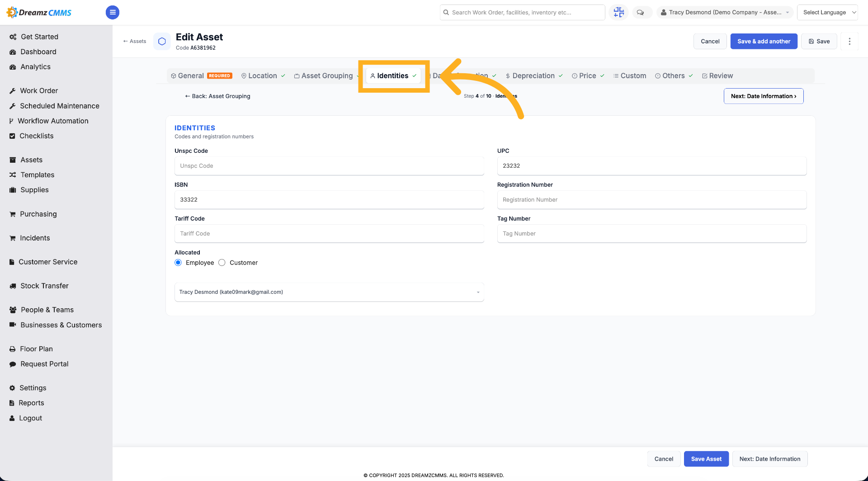Image resolution: width=868 pixels, height=481 pixels.
Task: Click the asset cube icon beside Edit Asset
Action: pos(162,41)
